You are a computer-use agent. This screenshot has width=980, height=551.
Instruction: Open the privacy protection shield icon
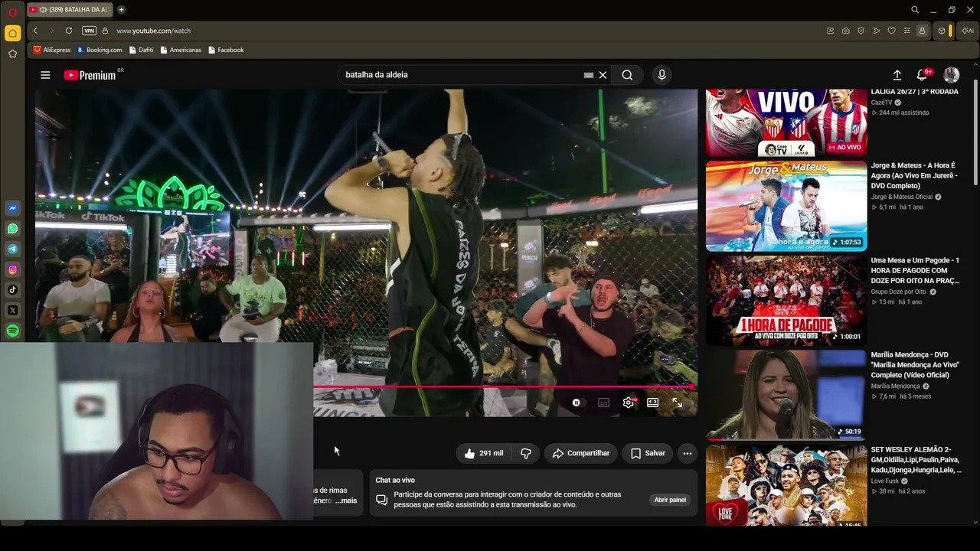pyautogui.click(x=861, y=31)
